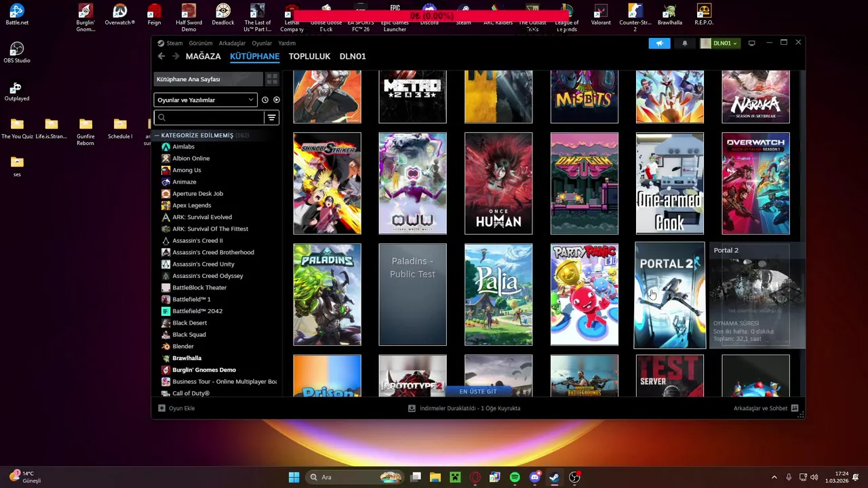The image size is (868, 488).
Task: Select Aperture Desk Job in the list
Action: (197, 194)
